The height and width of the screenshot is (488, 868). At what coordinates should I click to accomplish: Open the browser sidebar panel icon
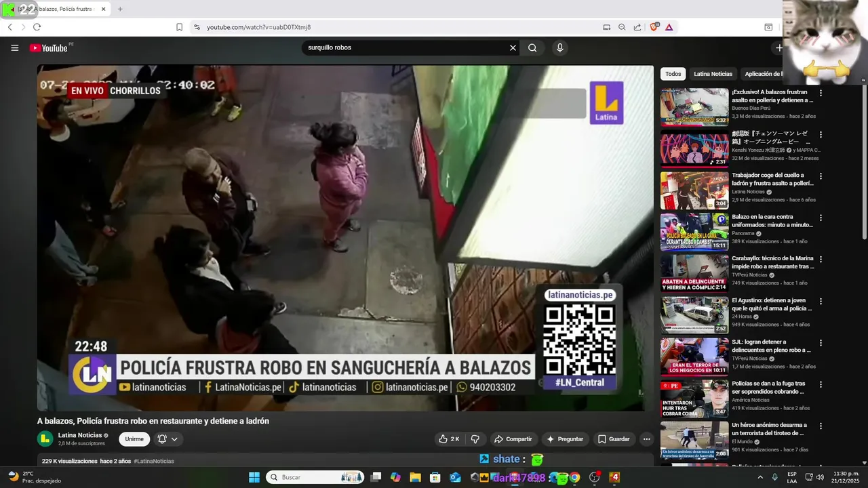(x=768, y=27)
